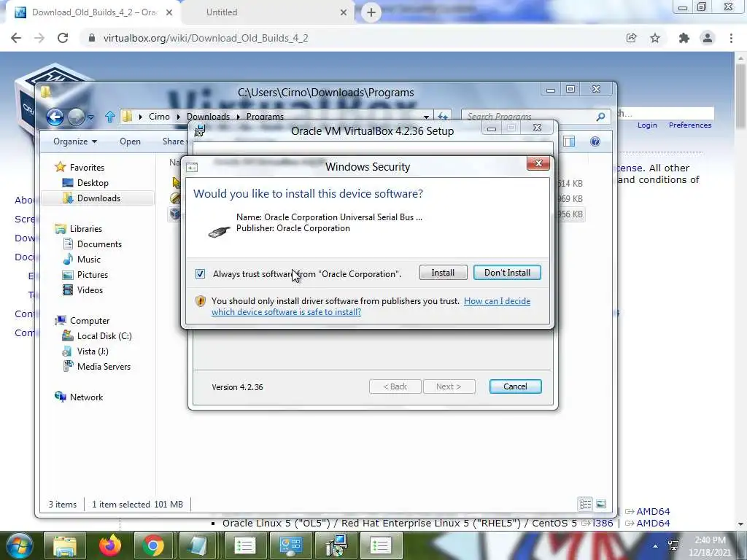The height and width of the screenshot is (560, 747).
Task: Switch to Chrome in taskbar
Action: pos(153,545)
